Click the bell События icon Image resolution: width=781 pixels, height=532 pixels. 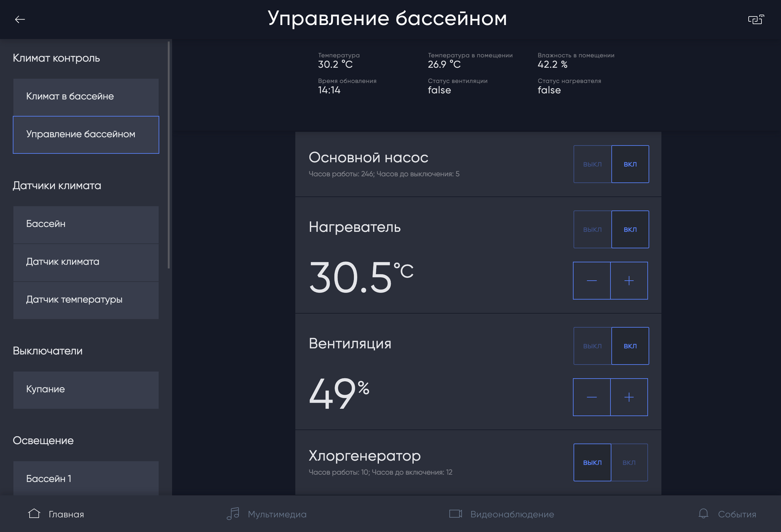(704, 513)
